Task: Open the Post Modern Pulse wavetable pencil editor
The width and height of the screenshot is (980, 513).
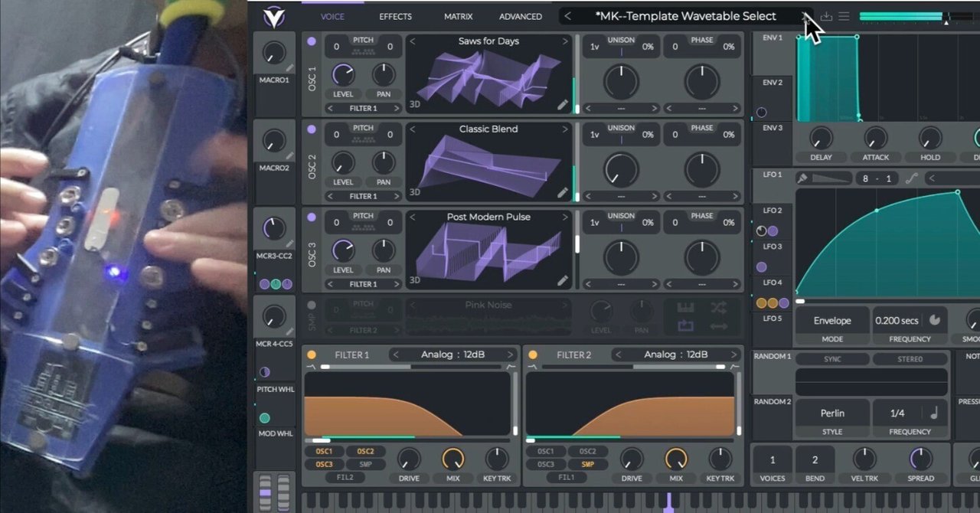Action: [563, 281]
